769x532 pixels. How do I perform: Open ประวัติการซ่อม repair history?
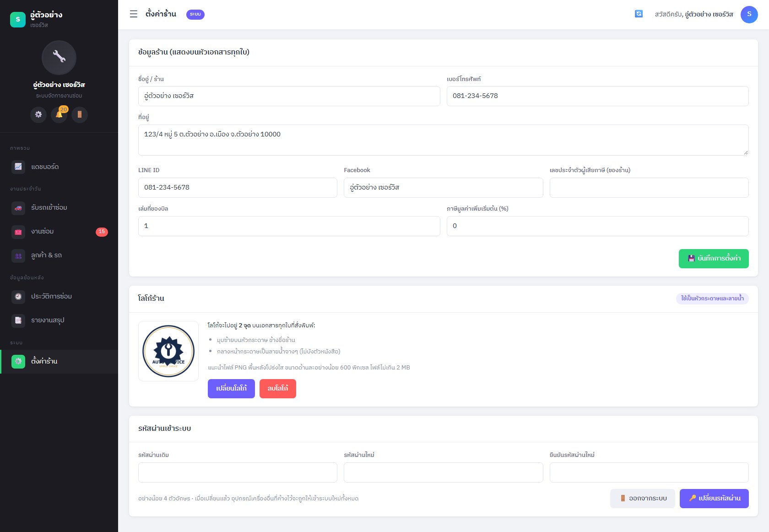point(59,297)
